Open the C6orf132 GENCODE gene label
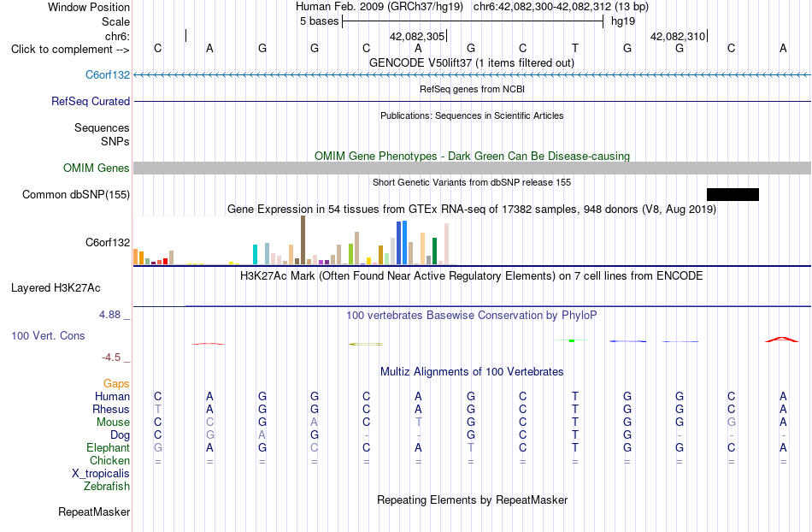This screenshot has width=812, height=532. click(x=108, y=74)
